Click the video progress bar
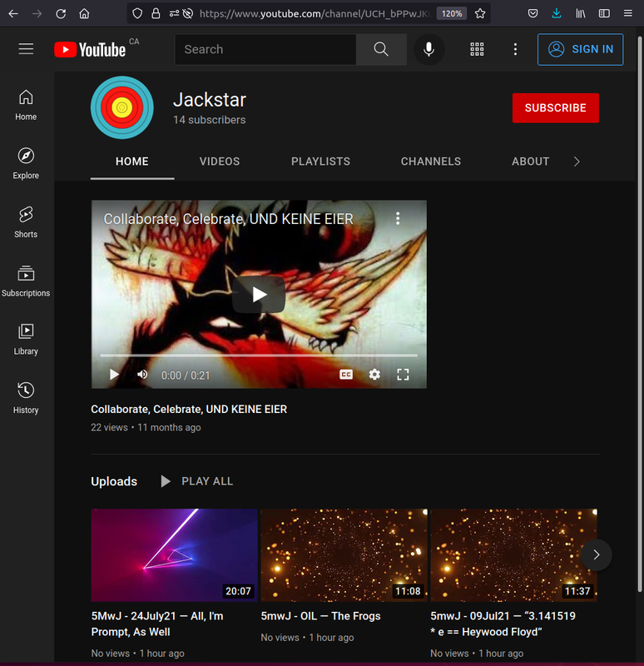Image resolution: width=644 pixels, height=666 pixels. (x=259, y=355)
